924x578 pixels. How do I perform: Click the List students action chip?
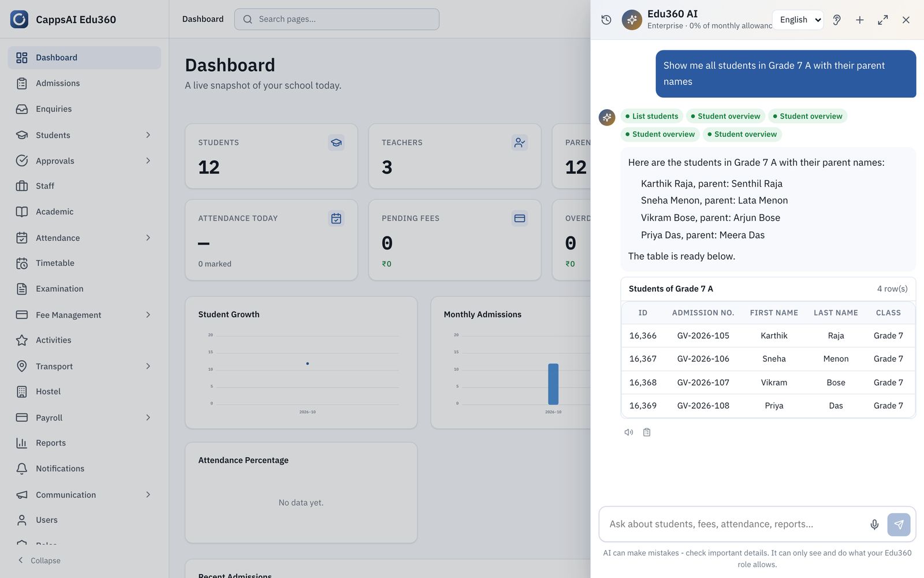coord(652,116)
